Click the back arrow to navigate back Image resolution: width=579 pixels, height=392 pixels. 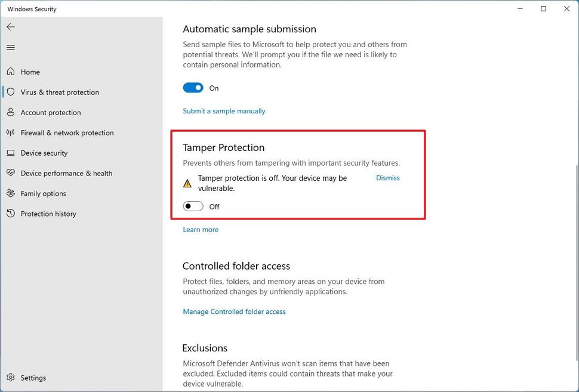pyautogui.click(x=10, y=26)
